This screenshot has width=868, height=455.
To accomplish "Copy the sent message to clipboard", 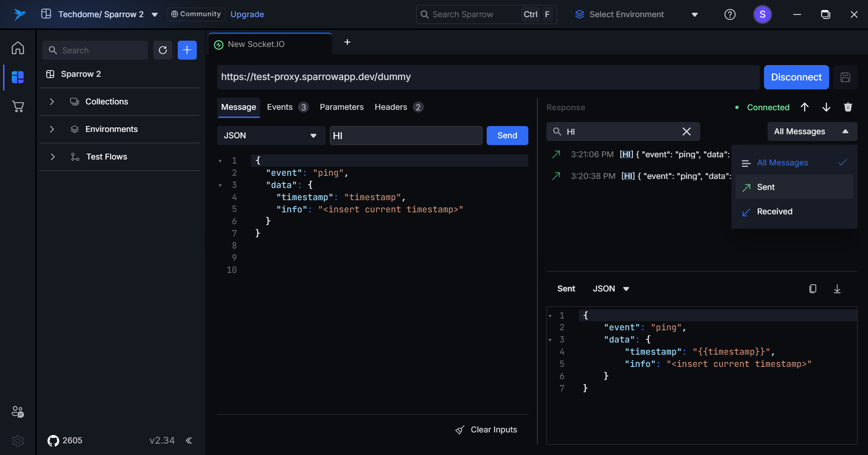I will pyautogui.click(x=812, y=289).
